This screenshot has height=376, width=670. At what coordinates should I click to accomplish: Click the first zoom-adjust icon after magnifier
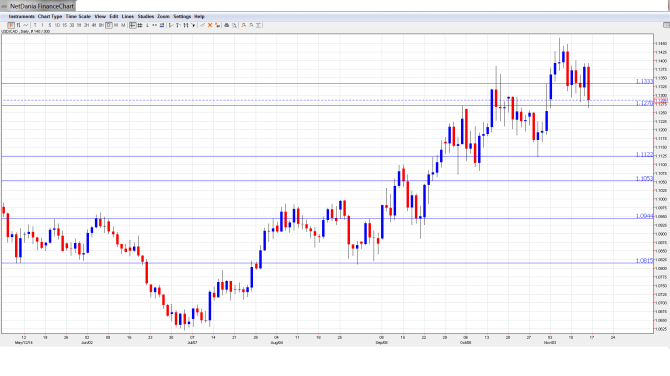point(244,25)
